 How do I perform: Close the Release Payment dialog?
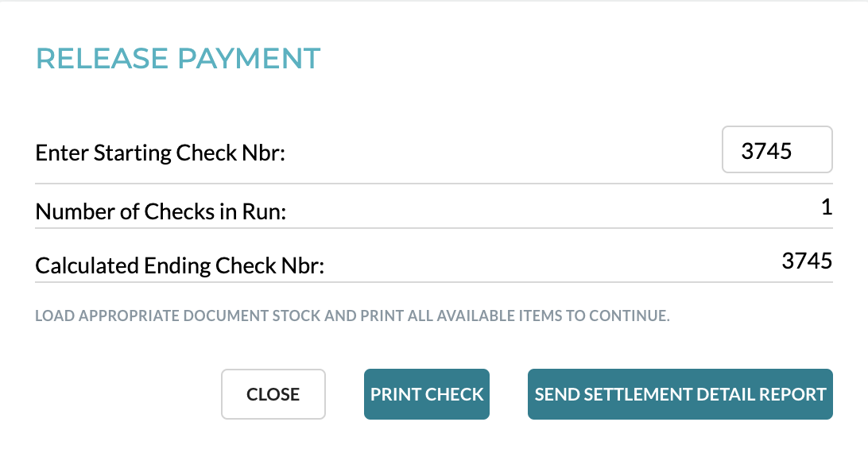[273, 394]
